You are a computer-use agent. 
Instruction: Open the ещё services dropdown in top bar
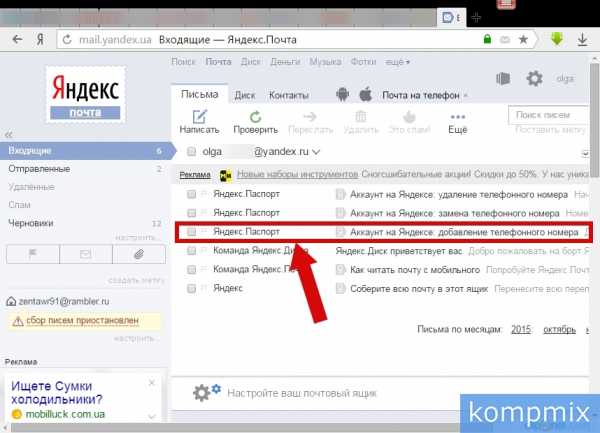(398, 62)
